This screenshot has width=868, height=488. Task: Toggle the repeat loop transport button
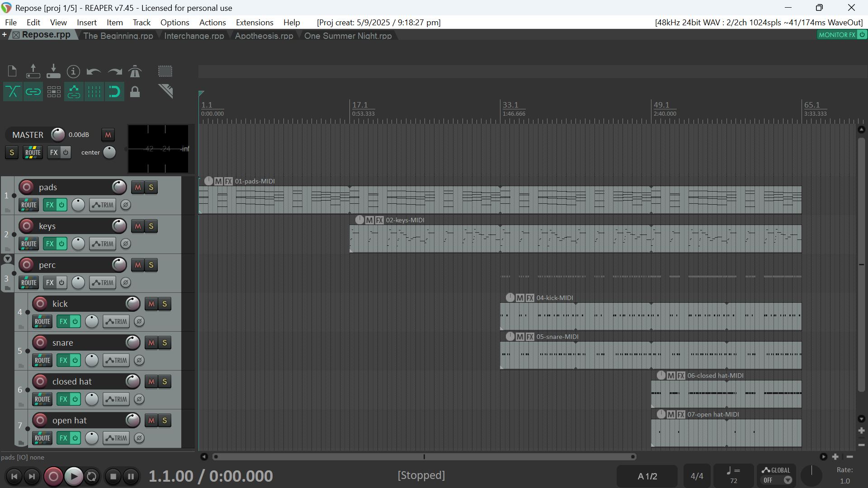click(x=92, y=476)
